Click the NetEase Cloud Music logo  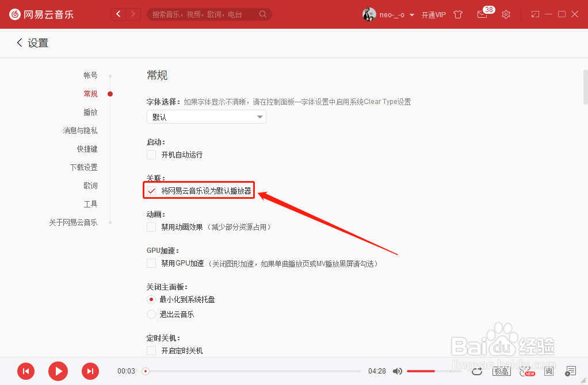click(x=41, y=14)
